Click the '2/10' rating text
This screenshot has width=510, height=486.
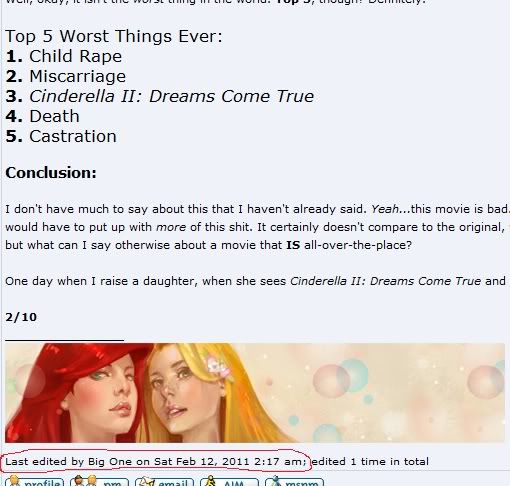[x=21, y=317]
